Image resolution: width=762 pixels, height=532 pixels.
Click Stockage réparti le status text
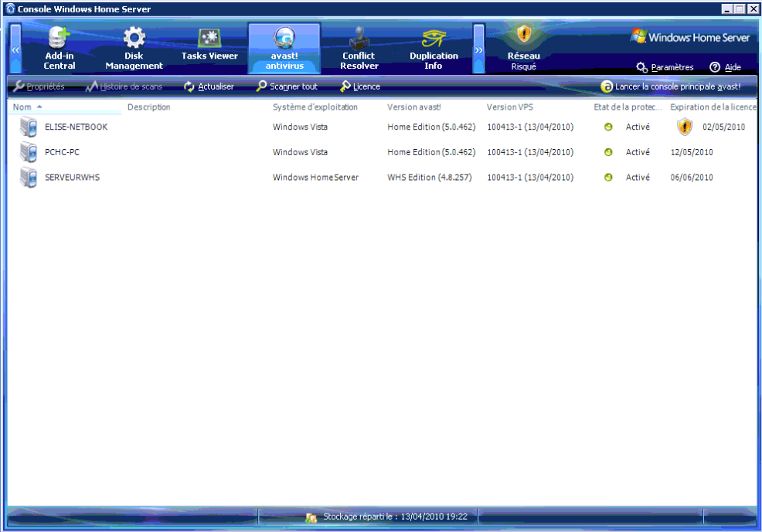click(x=395, y=517)
